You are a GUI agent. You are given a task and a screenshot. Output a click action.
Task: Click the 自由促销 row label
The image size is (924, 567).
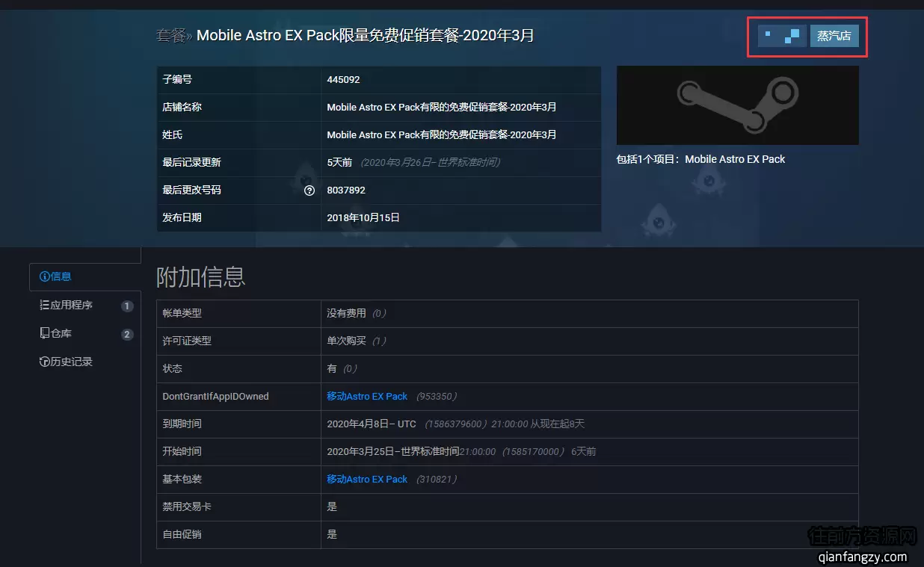pyautogui.click(x=182, y=534)
